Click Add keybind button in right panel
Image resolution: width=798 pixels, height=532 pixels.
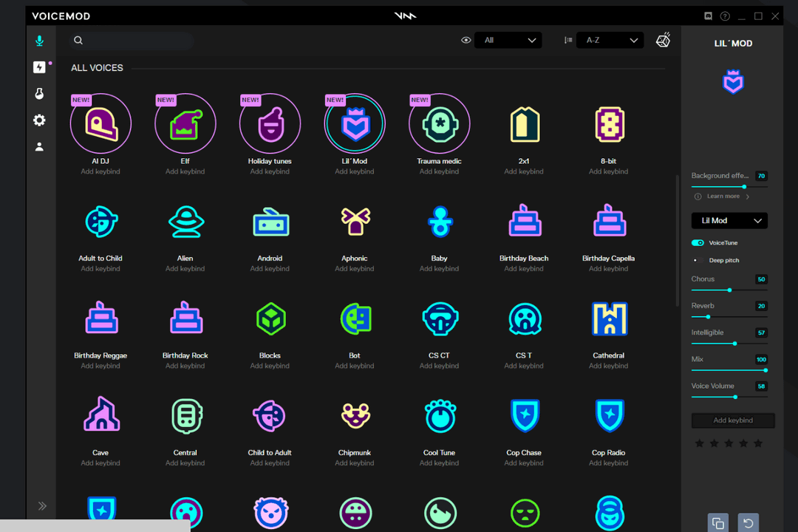[733, 420]
